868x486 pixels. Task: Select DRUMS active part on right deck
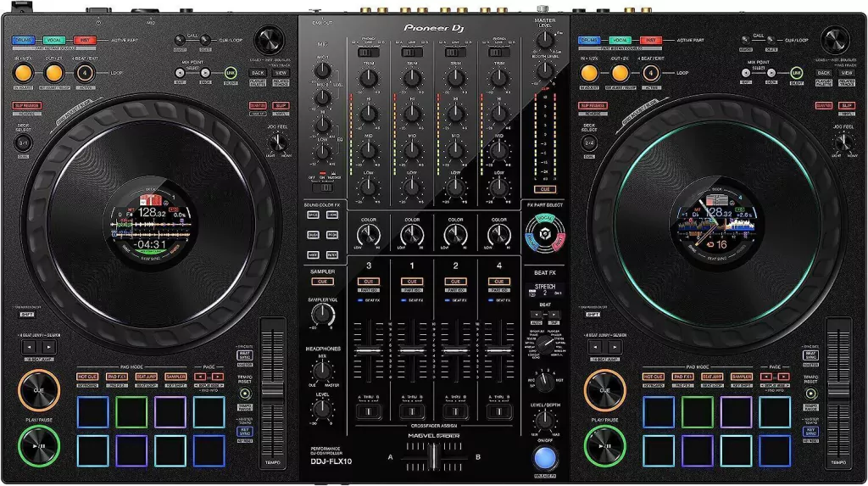[589, 40]
